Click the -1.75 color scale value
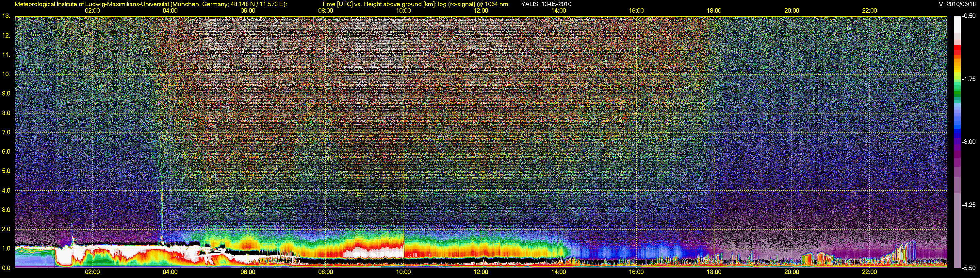 click(x=969, y=79)
